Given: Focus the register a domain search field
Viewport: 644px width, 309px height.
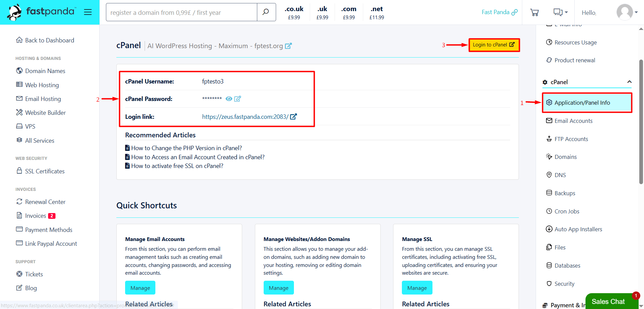Looking at the screenshot, I should point(182,12).
